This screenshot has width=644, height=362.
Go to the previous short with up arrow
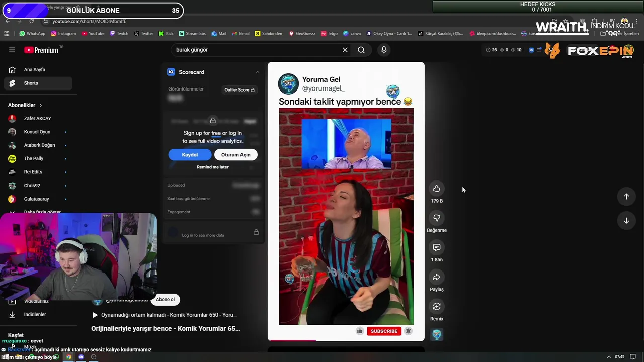[x=626, y=197]
